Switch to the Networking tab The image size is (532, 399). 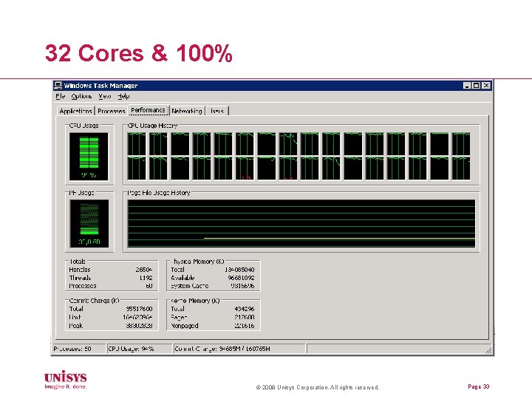click(x=187, y=111)
